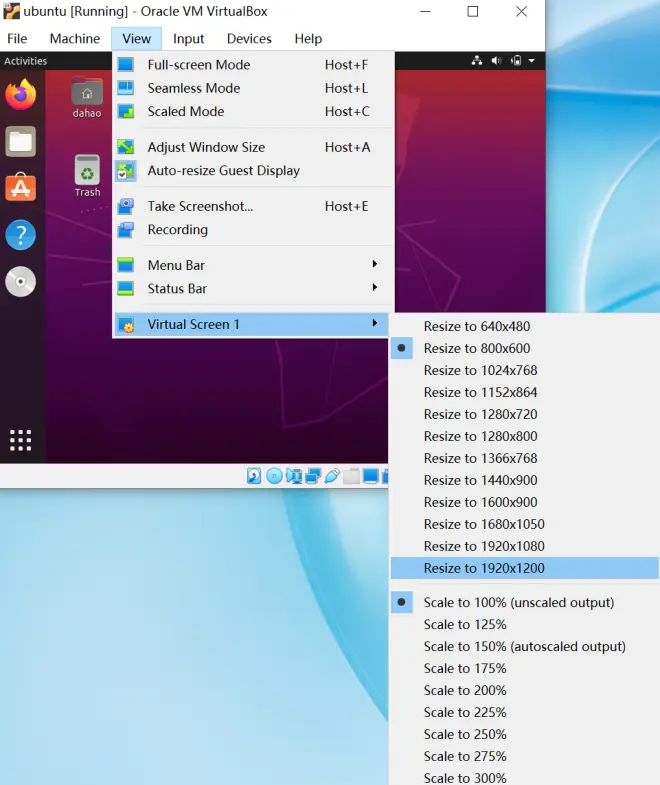Choose Resize to 1600x900
Viewport: 660px width, 785px height.
tap(524, 503)
